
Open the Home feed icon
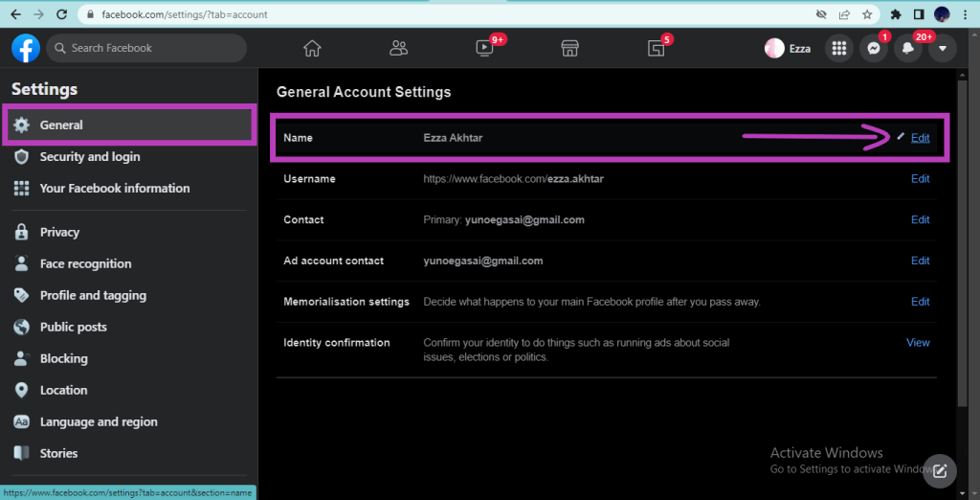click(x=312, y=48)
